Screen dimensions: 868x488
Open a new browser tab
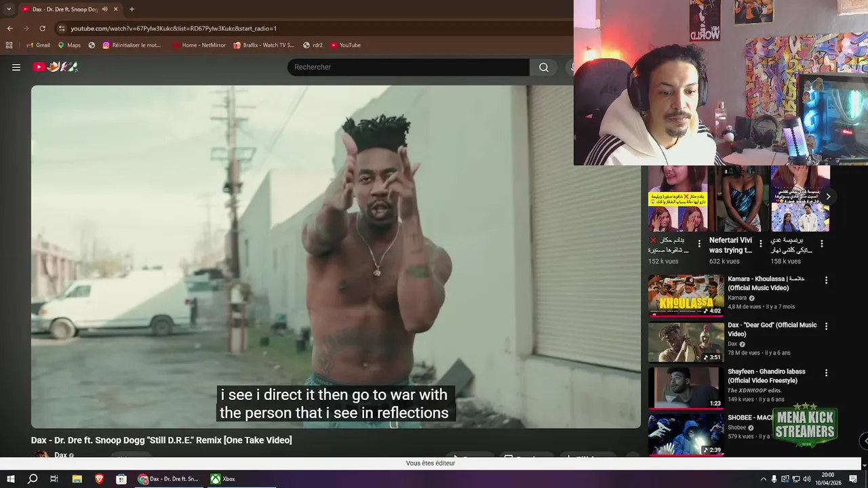click(132, 9)
